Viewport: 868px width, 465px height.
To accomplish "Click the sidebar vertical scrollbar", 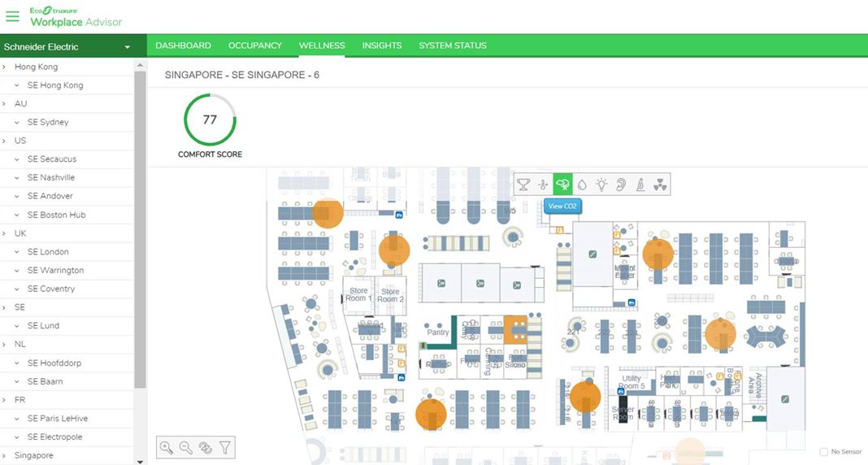I will point(140,229).
